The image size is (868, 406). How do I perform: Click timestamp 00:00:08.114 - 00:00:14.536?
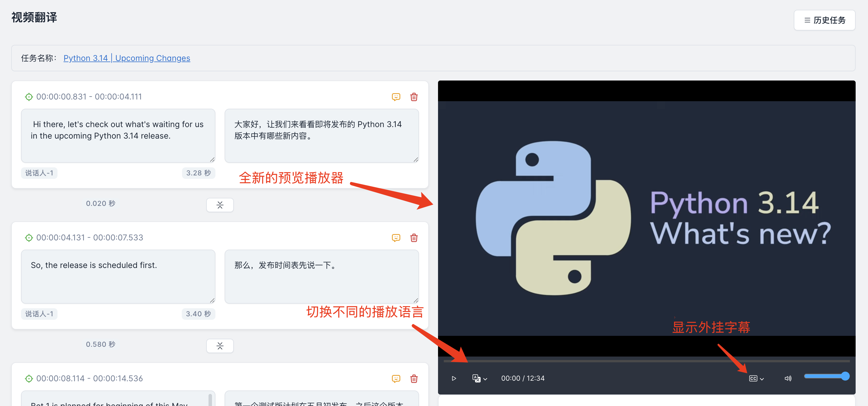click(x=90, y=378)
